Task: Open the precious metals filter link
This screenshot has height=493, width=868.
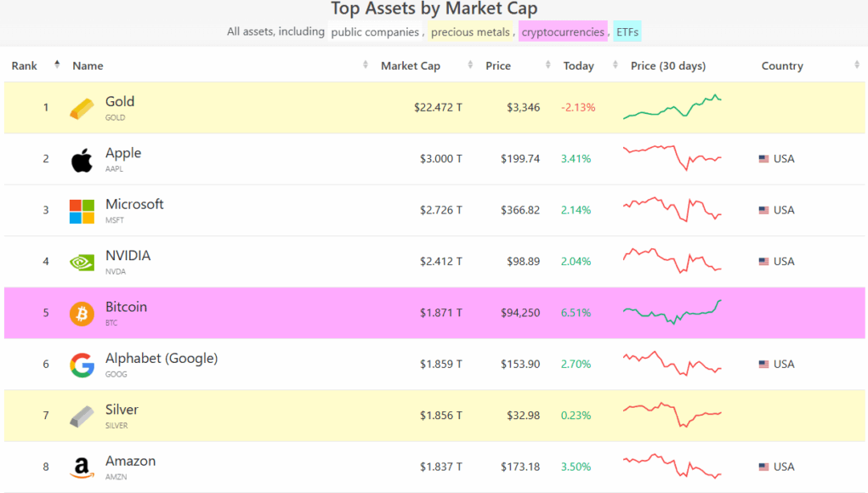Action: point(470,32)
